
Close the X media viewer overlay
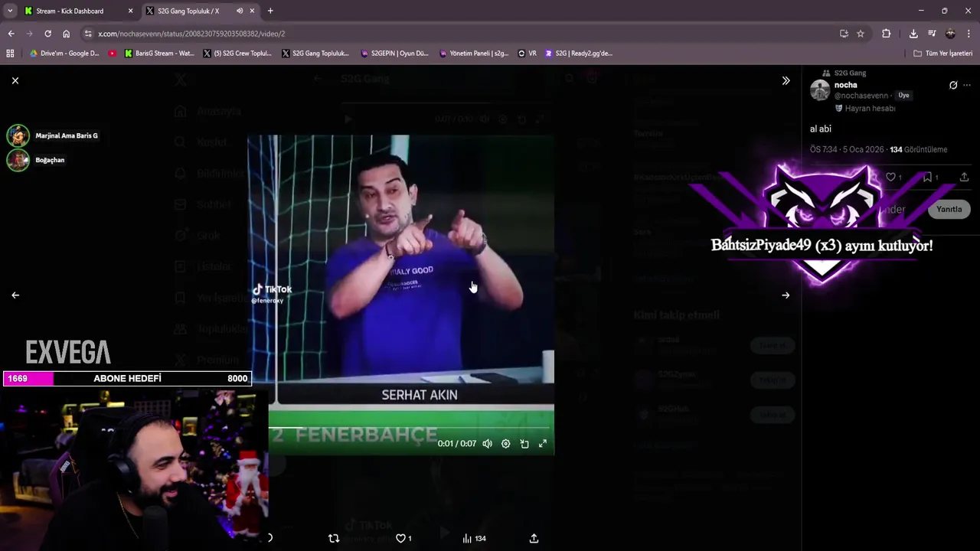click(x=15, y=80)
